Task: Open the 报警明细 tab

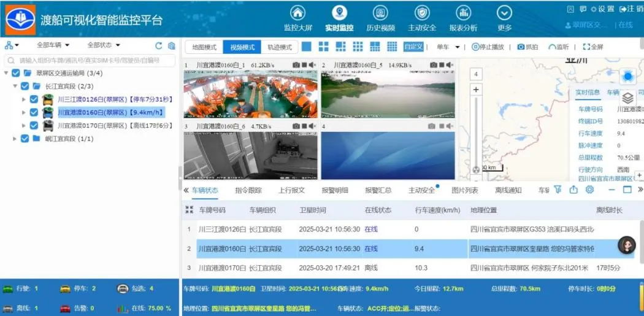Action: click(335, 190)
